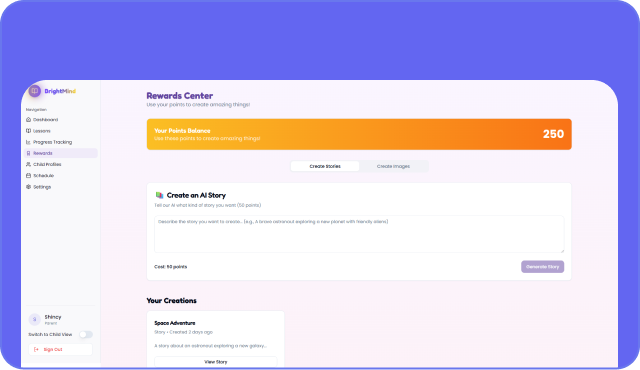640x370 pixels.
Task: Open Child Profiles in sidebar
Action: coord(61,164)
